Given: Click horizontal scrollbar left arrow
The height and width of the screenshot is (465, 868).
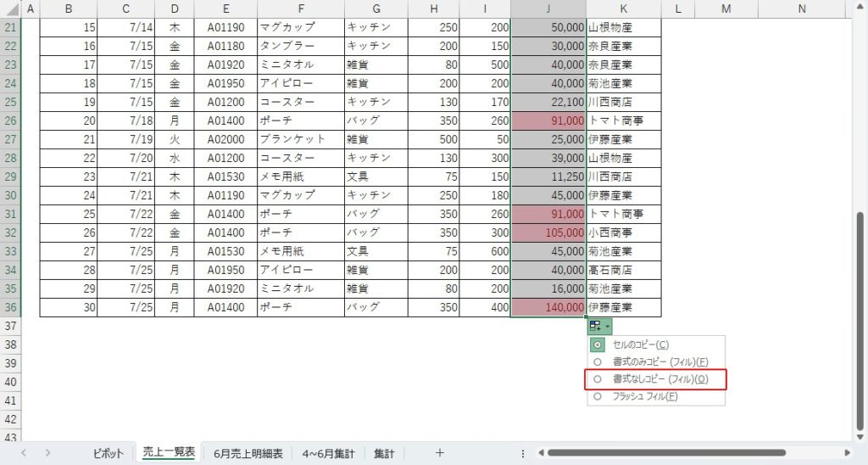Looking at the screenshot, I should pyautogui.click(x=540, y=453).
